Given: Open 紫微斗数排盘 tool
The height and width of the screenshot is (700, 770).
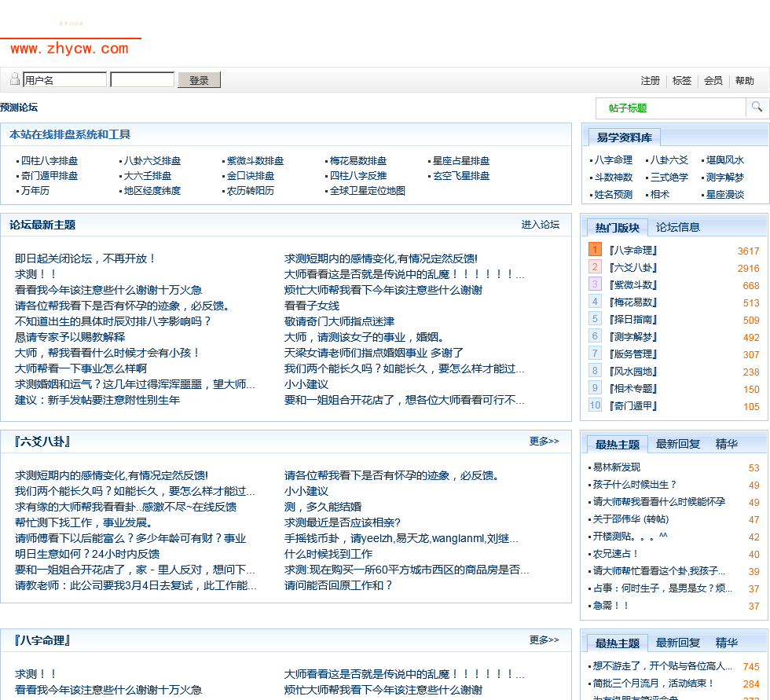Looking at the screenshot, I should (255, 161).
